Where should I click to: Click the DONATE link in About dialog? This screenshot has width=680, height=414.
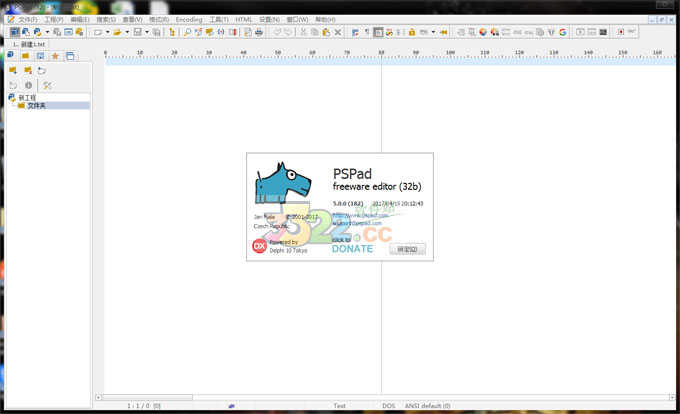tap(352, 248)
